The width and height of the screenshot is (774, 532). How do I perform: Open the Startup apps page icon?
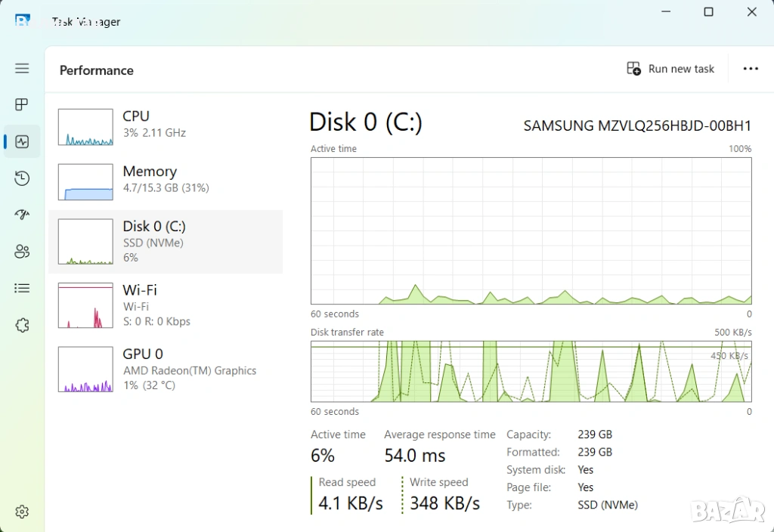[22, 215]
